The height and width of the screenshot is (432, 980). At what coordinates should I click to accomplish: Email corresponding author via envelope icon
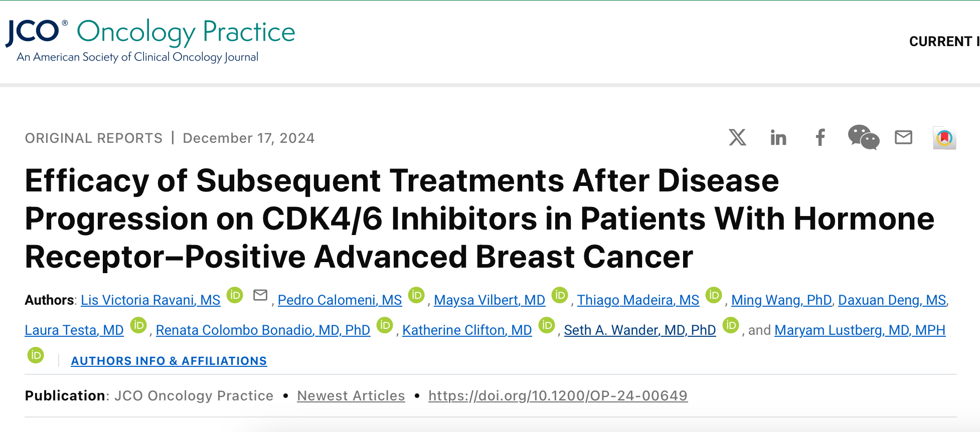tap(260, 295)
